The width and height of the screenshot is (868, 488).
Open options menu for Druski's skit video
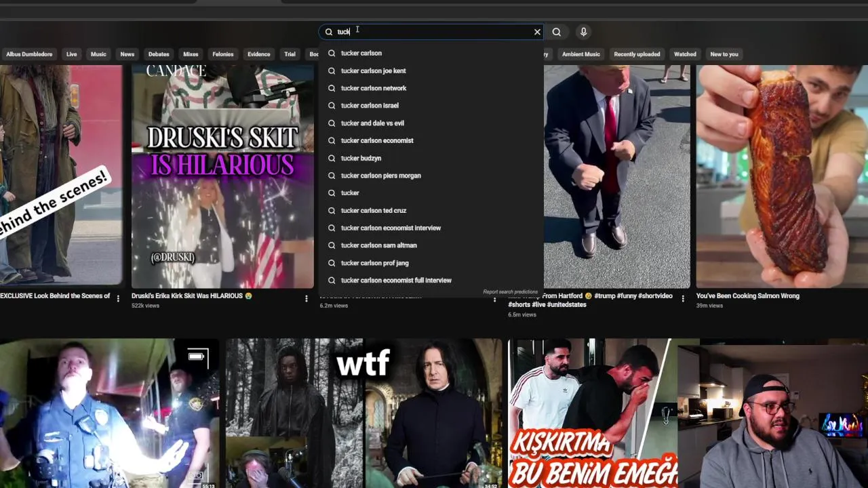[x=307, y=298]
